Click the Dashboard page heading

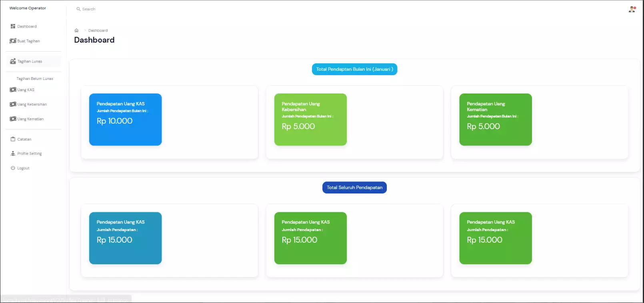pos(94,40)
